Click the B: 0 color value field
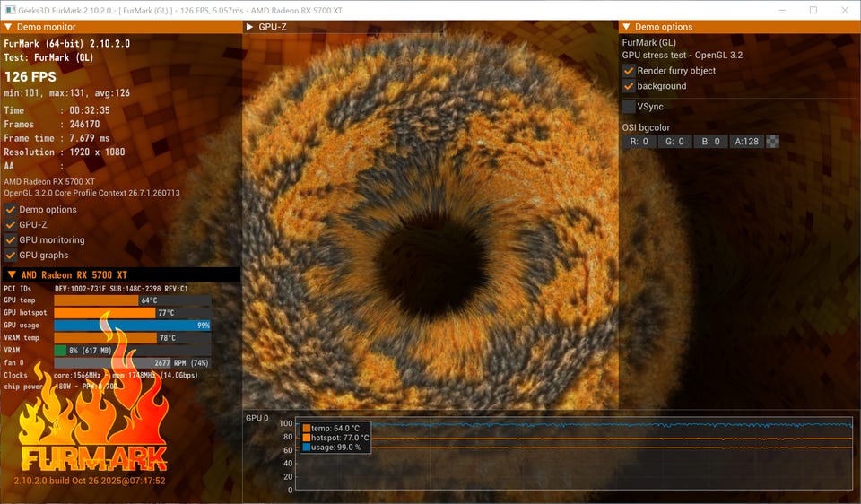 (710, 142)
